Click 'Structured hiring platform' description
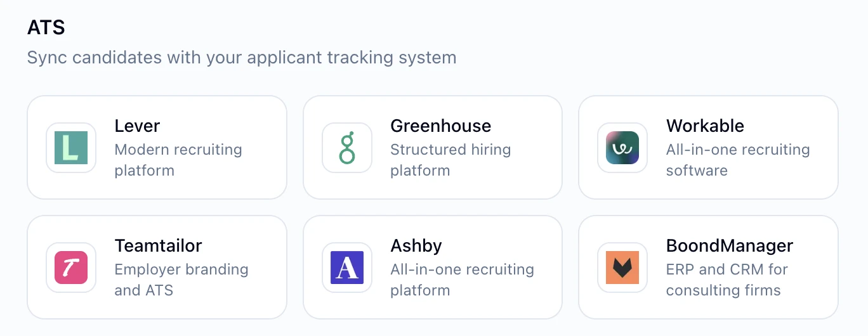Screen dimensions: 868x336 click(450, 160)
